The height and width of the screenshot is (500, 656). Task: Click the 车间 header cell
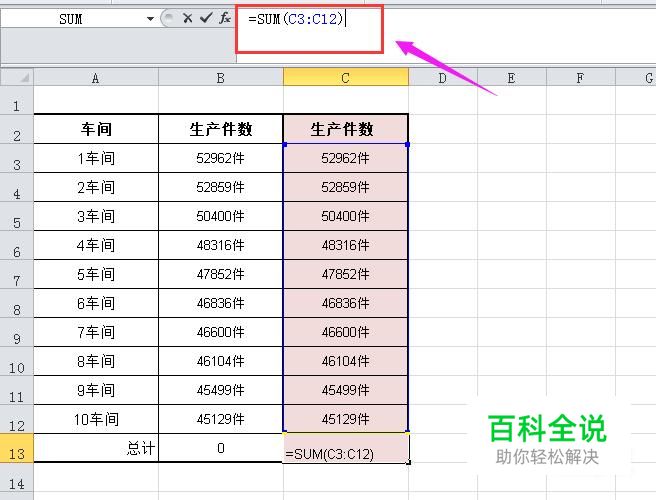pyautogui.click(x=96, y=129)
